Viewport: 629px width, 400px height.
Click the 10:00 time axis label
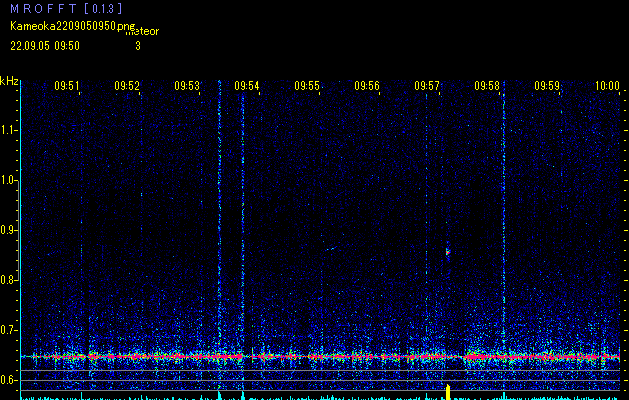607,86
